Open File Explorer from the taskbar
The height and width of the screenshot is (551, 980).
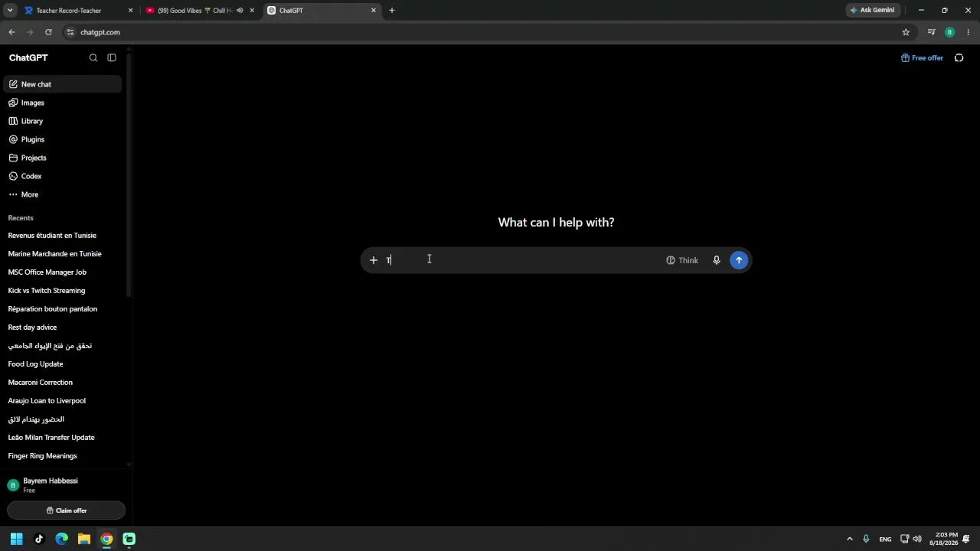tap(84, 539)
